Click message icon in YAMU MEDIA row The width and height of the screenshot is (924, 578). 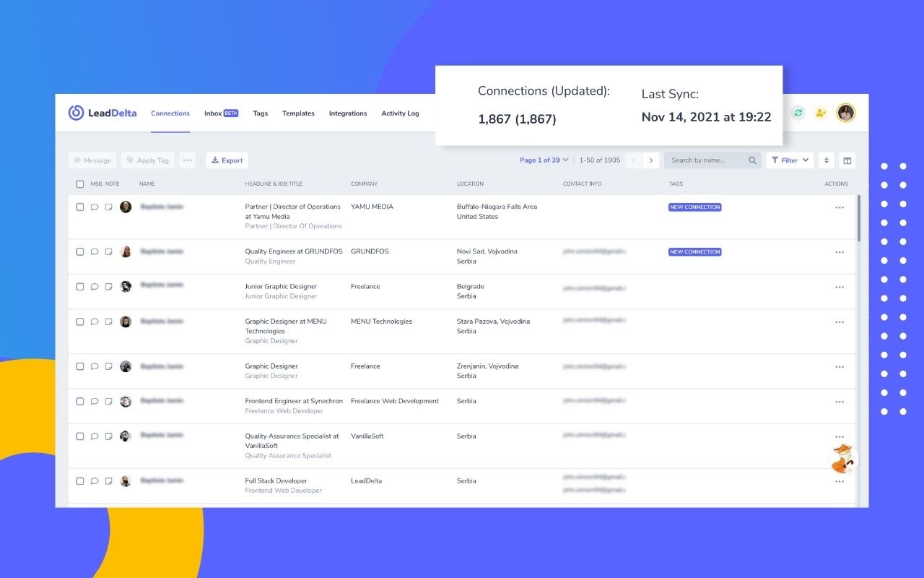click(94, 207)
